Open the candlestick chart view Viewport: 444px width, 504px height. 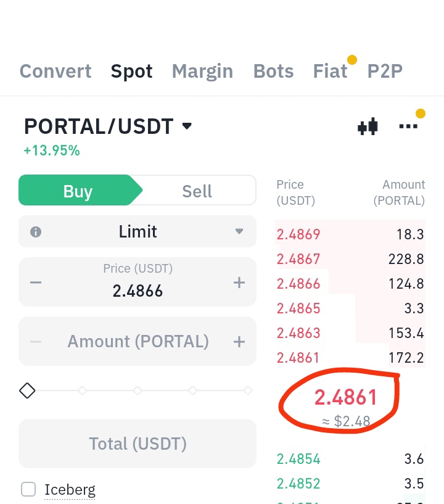(x=368, y=127)
